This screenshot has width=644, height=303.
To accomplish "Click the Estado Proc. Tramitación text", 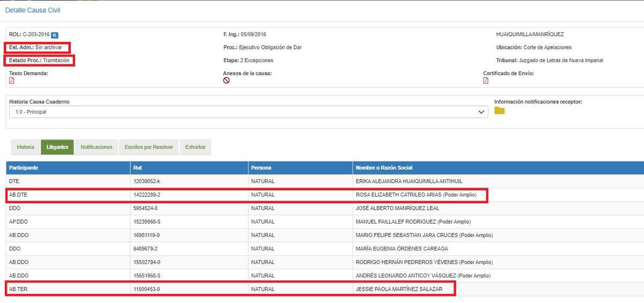I will pos(39,60).
